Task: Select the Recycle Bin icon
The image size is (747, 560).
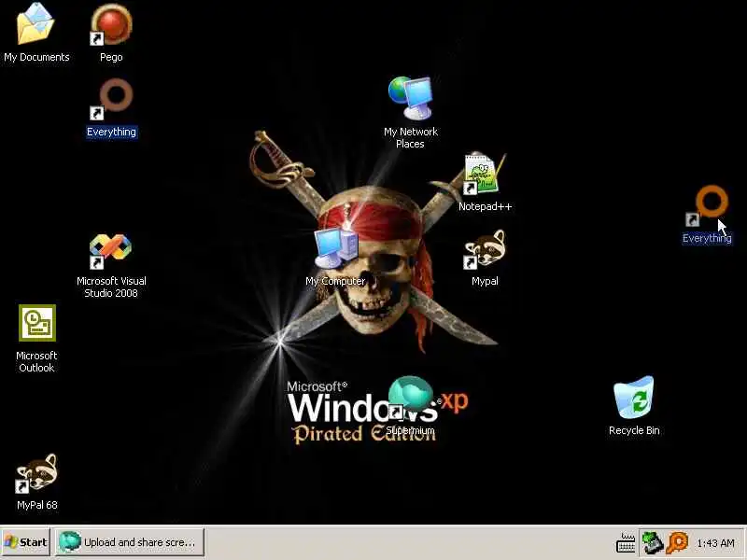Action: 634,398
